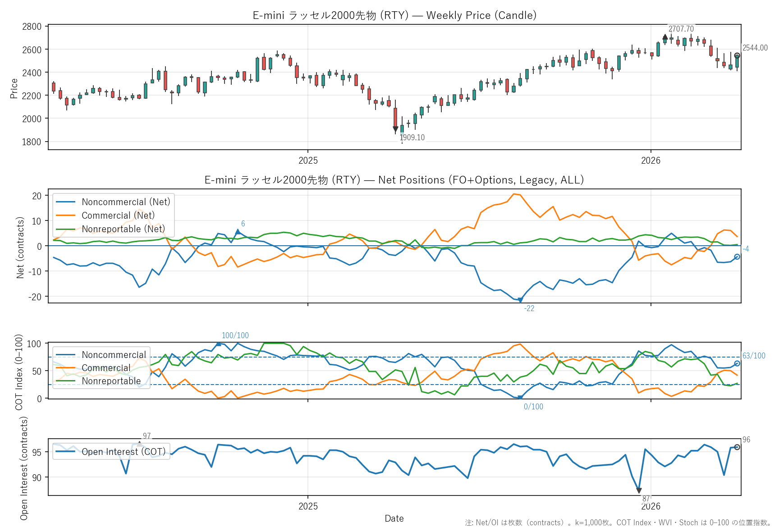
Task: Click the 2026 tick label under the price chart
Action: (651, 161)
